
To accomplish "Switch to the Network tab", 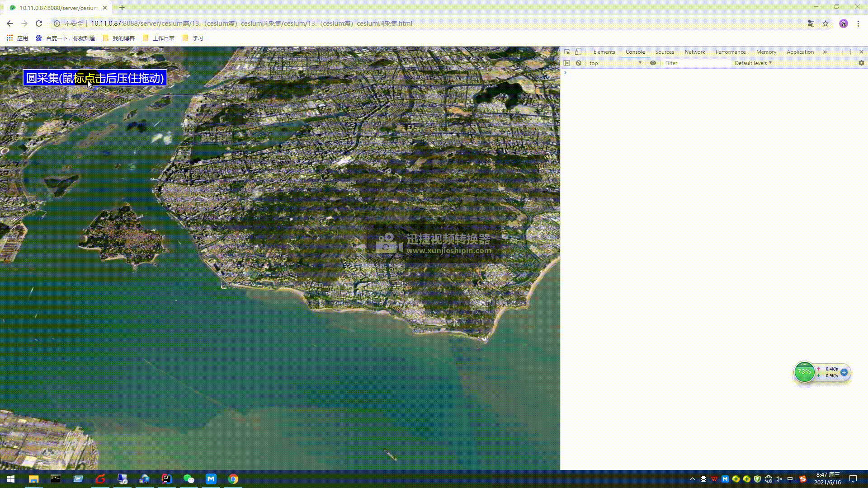I will pos(694,52).
